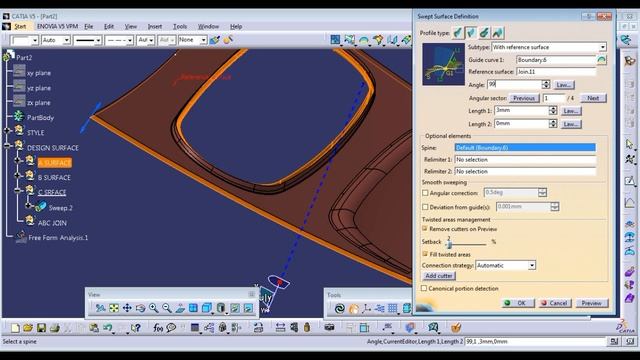Click the Isometric view cube icon

point(207,308)
